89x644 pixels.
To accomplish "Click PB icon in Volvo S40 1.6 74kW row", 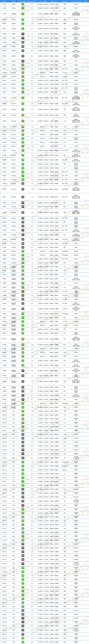I will pos(23,509).
